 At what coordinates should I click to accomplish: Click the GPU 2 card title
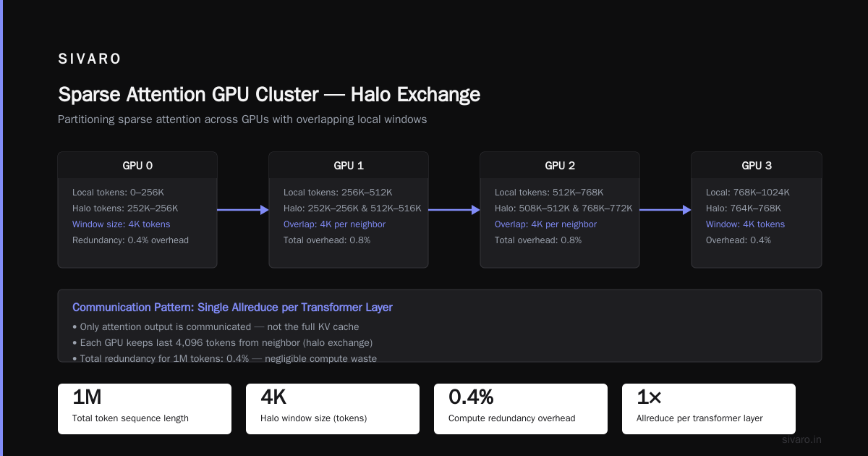click(560, 165)
